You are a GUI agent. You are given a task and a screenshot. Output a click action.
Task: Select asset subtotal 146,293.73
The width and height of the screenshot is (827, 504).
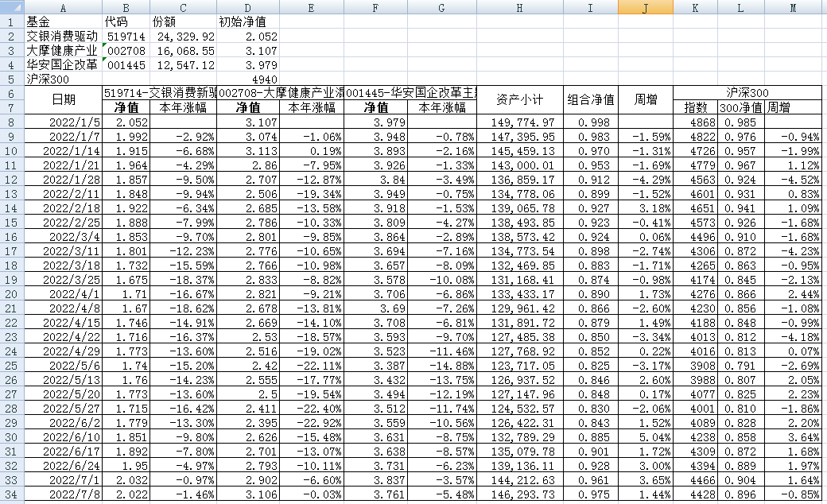(x=519, y=494)
